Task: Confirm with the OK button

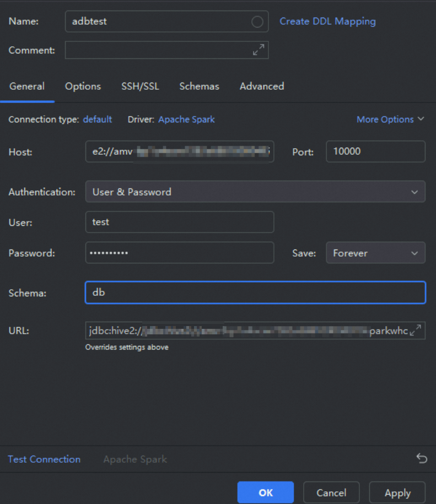Action: click(266, 492)
